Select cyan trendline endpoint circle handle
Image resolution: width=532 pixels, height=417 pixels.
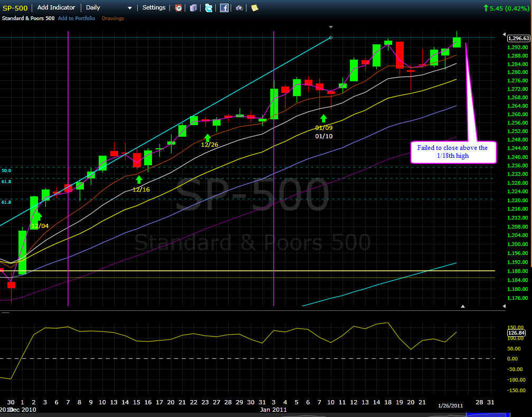331,37
